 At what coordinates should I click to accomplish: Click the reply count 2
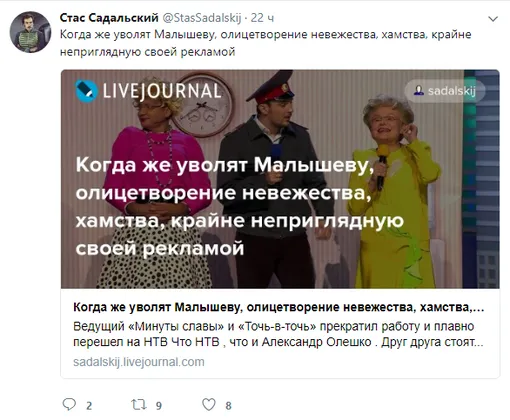(x=89, y=406)
